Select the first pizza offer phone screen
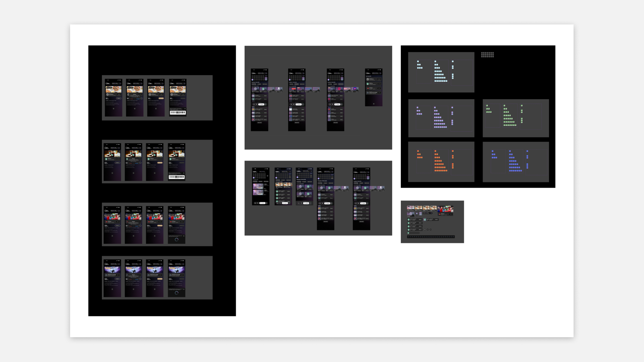This screenshot has height=362, width=644. coord(113,98)
